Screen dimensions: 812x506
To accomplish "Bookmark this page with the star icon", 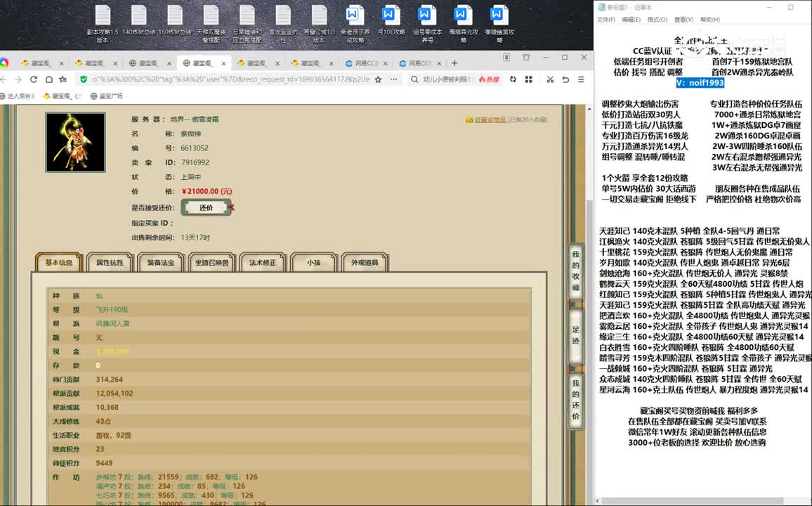I will [379, 79].
